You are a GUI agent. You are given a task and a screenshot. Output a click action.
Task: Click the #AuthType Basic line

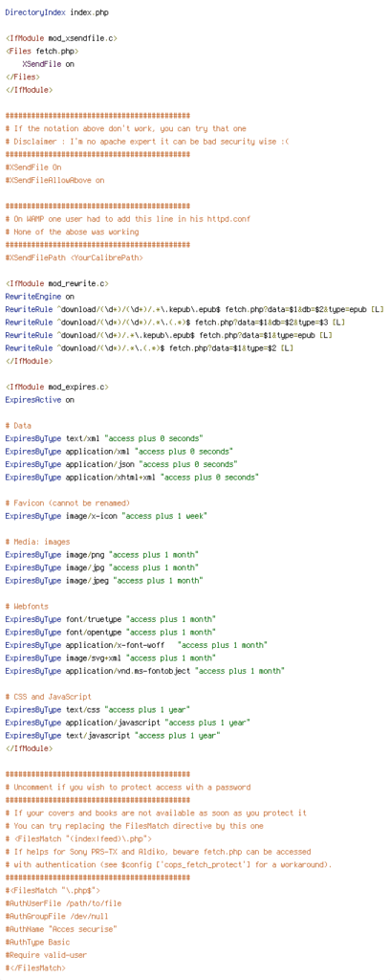coord(37,942)
